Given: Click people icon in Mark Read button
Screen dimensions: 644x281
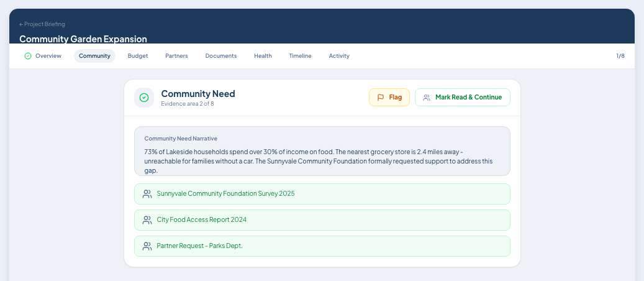Looking at the screenshot, I should coord(427,98).
